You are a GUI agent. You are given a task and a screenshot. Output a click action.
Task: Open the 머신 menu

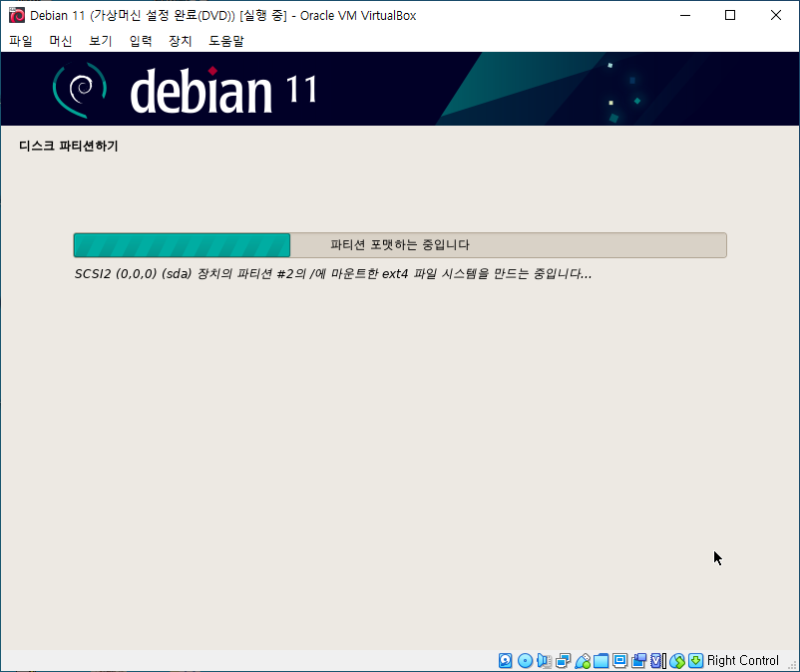[x=61, y=41]
